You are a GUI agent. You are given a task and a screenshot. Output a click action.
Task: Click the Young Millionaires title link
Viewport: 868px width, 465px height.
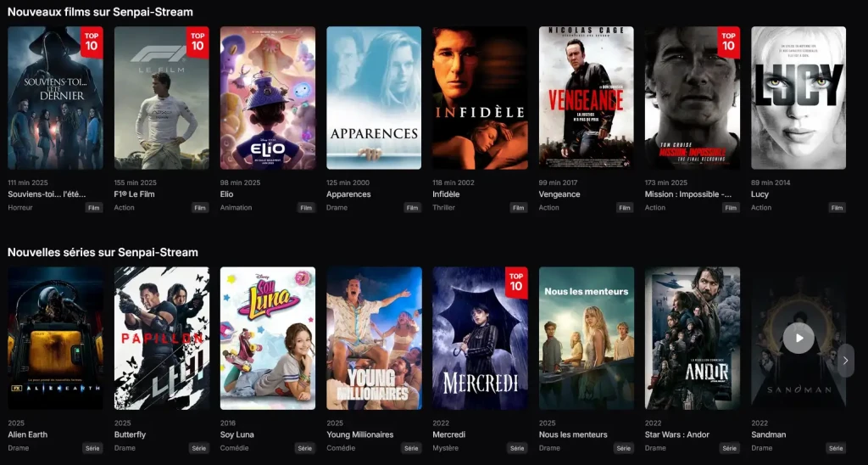(x=359, y=434)
